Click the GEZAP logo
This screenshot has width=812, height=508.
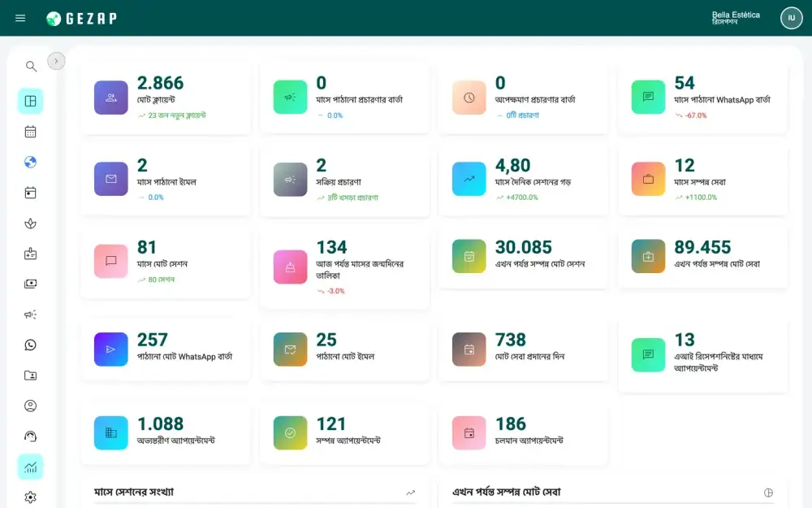[81, 19]
